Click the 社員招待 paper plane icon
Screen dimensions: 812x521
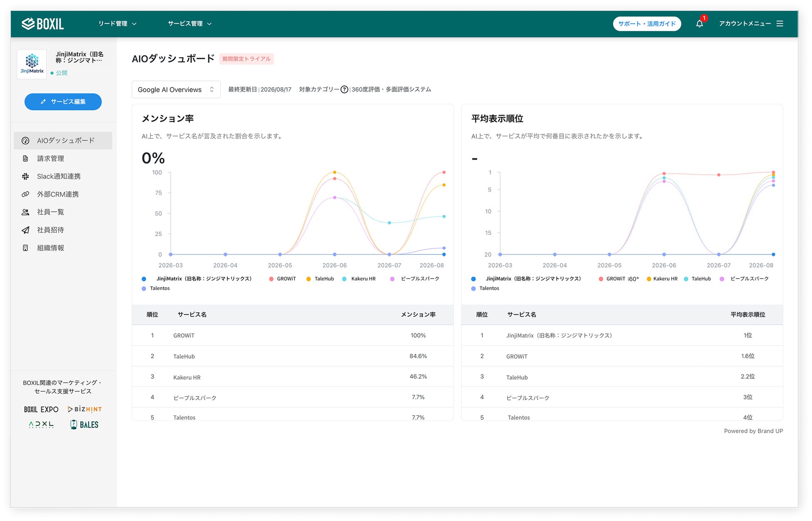coord(25,230)
